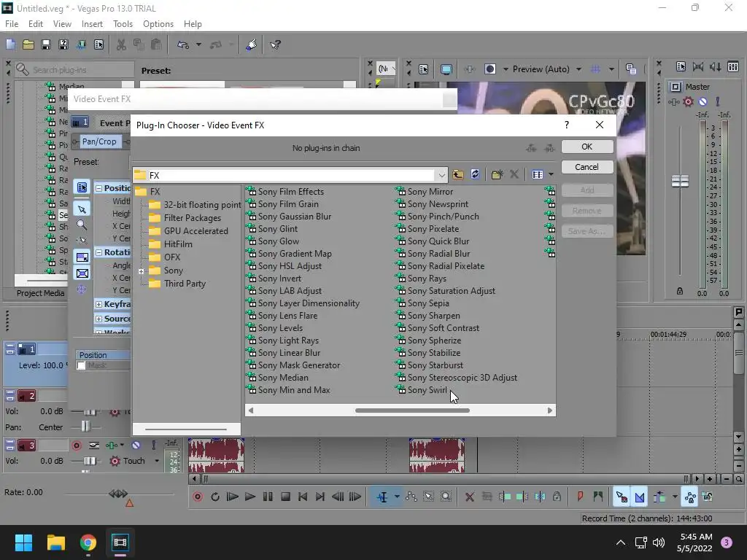Select the Normal Edit tool icon
Viewport: 747px width, 560px height.
(x=382, y=497)
